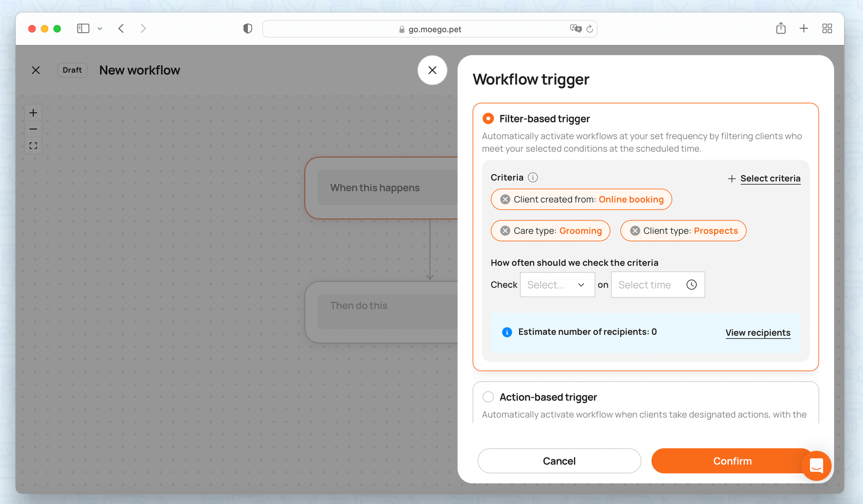Open the Check frequency dropdown
This screenshot has width=863, height=504.
point(557,285)
